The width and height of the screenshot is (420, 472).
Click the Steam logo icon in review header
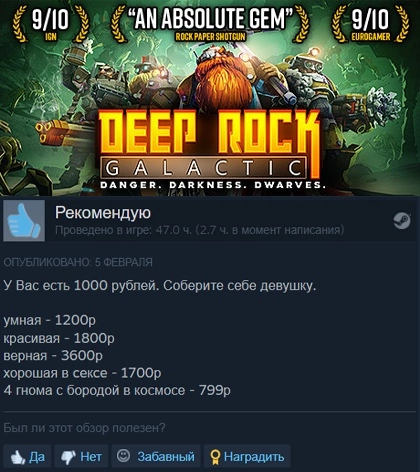tap(402, 221)
